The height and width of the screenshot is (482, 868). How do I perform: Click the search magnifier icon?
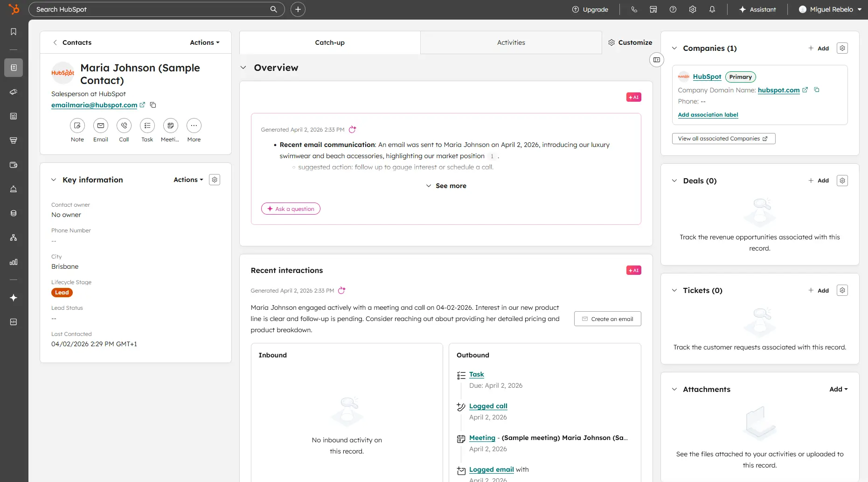pyautogui.click(x=274, y=9)
